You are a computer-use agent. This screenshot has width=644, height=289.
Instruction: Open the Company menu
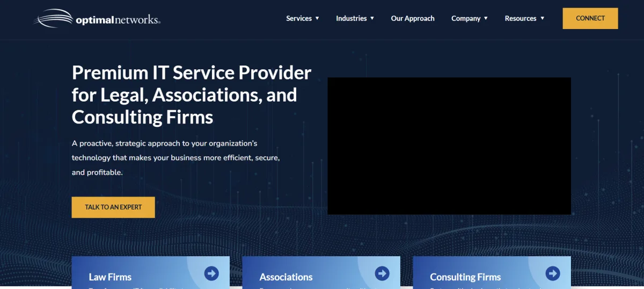pos(466,18)
